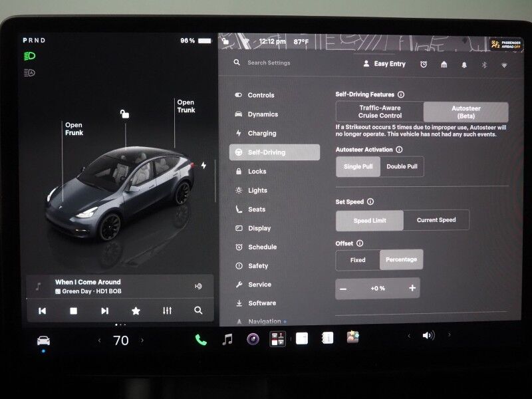Tap the unlock padlock above the car
This screenshot has width=532, height=399.
(x=124, y=114)
